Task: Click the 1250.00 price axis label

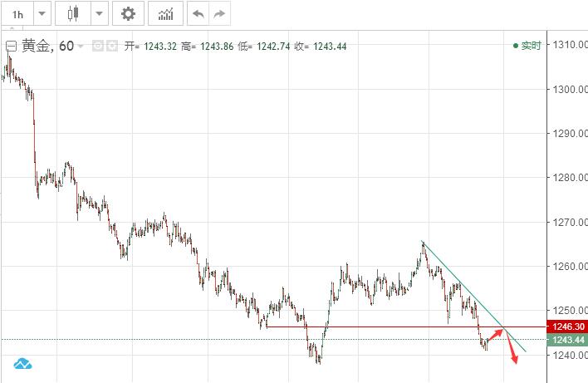Action: point(570,310)
